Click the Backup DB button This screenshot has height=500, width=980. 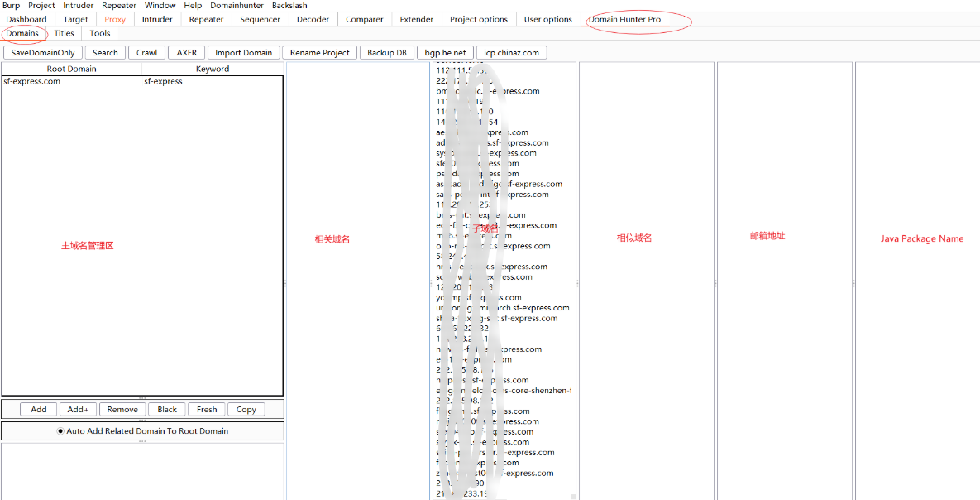(x=387, y=52)
